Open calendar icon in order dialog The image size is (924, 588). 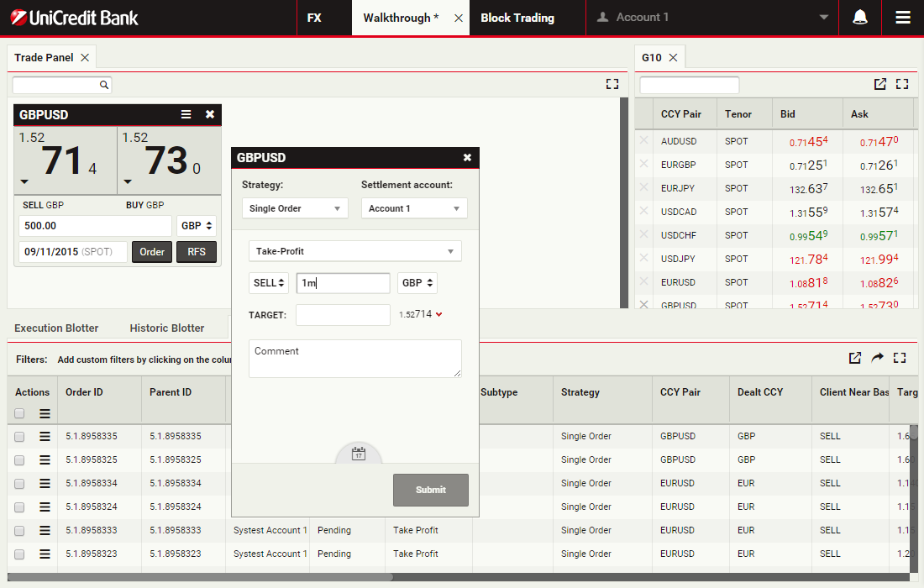pyautogui.click(x=359, y=454)
